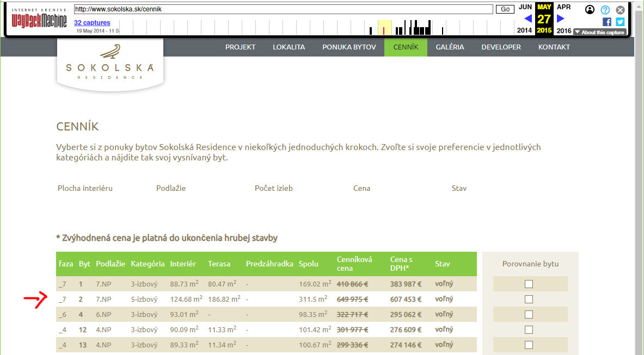Tick compare checkbox for apartment 12
This screenshot has width=644, height=355.
point(529,329)
